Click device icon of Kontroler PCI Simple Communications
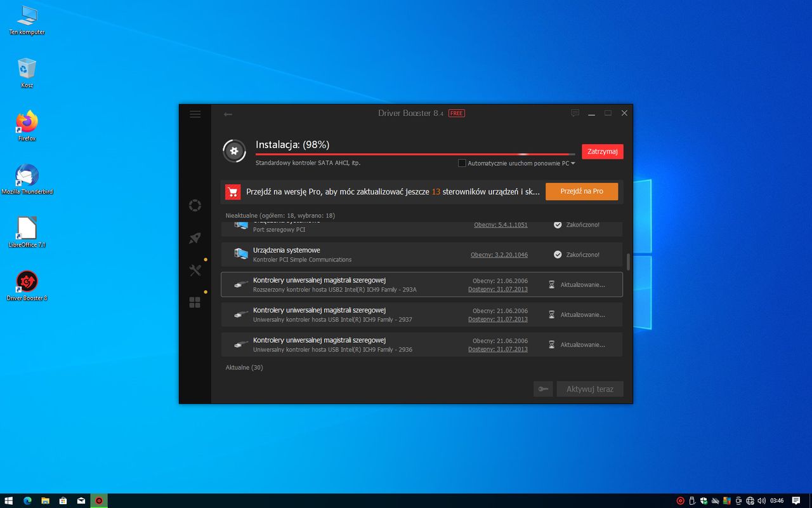The width and height of the screenshot is (812, 508). [240, 254]
